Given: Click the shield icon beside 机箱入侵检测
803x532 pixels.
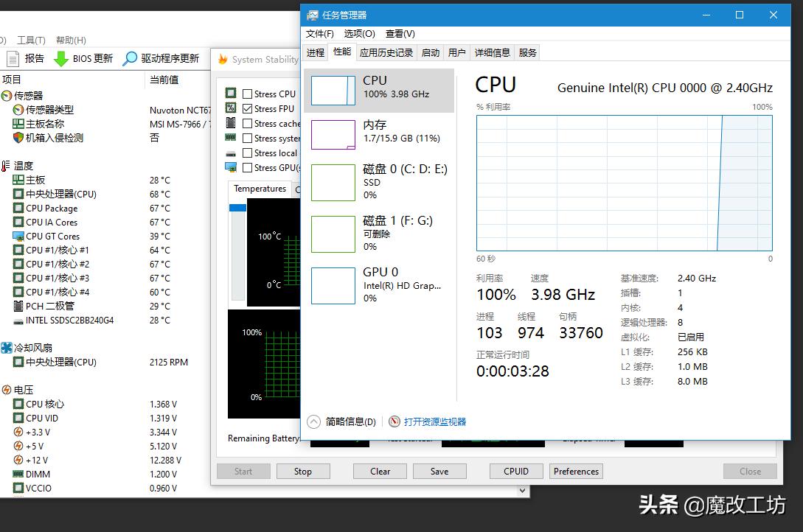Looking at the screenshot, I should (x=17, y=136).
